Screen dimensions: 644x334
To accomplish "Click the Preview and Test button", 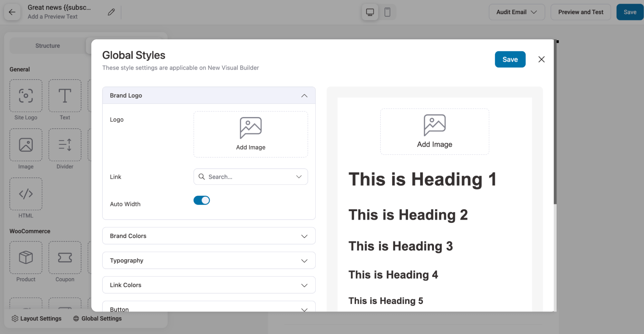I will (580, 12).
